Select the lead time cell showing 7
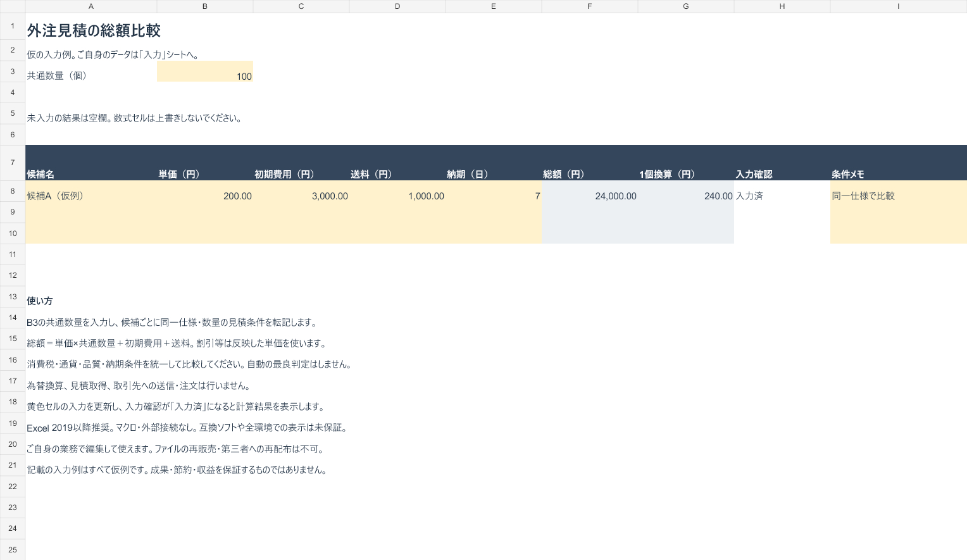 tap(494, 192)
